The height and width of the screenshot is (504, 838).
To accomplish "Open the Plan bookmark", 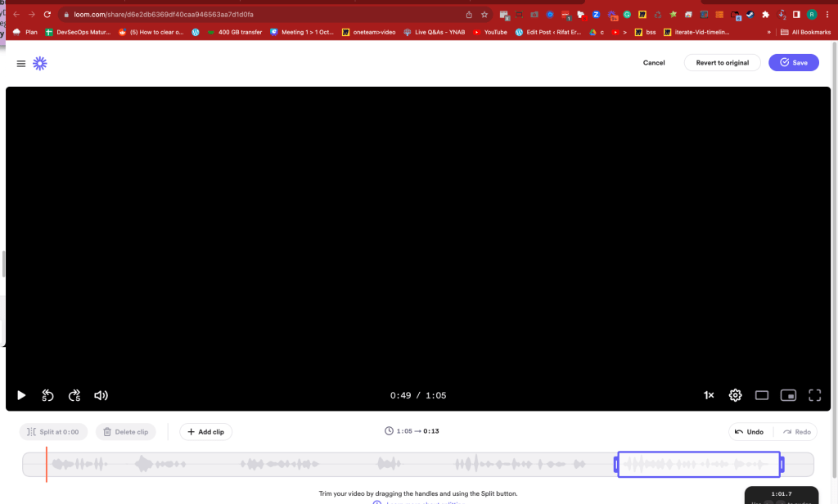I will point(25,32).
